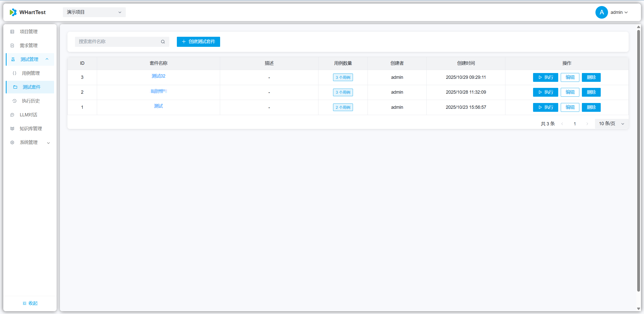Execute the suite with ID 1
This screenshot has height=314, width=644.
[545, 107]
